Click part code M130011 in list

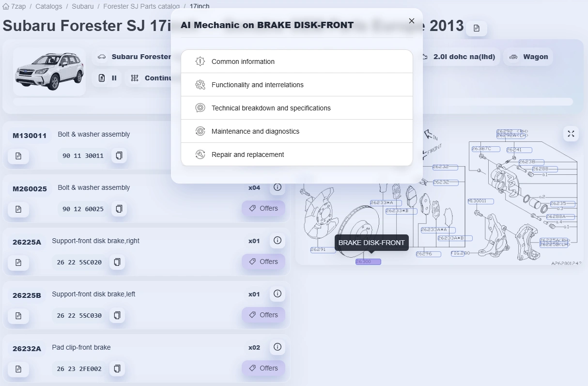point(30,136)
